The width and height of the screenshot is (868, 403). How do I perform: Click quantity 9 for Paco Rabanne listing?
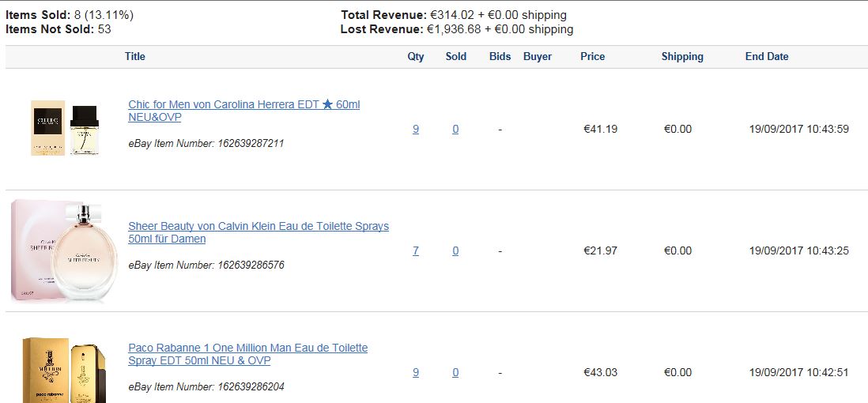click(x=416, y=372)
